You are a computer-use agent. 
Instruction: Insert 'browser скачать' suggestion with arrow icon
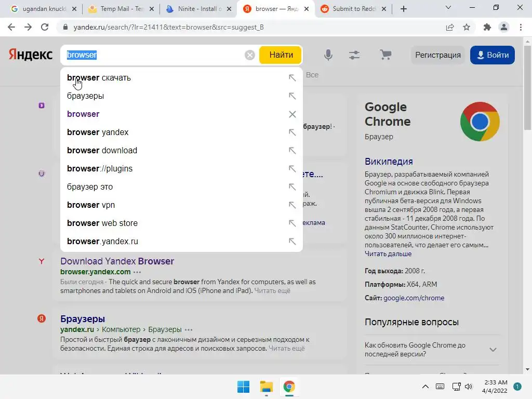coord(292,78)
